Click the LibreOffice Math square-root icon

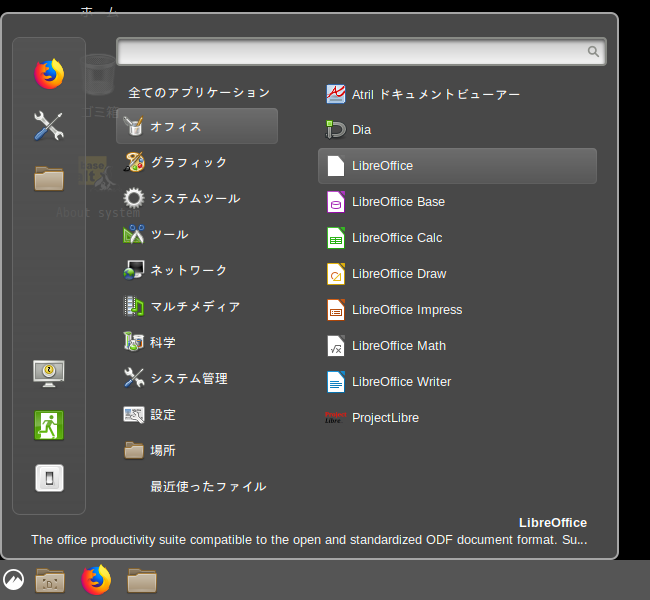pos(336,346)
